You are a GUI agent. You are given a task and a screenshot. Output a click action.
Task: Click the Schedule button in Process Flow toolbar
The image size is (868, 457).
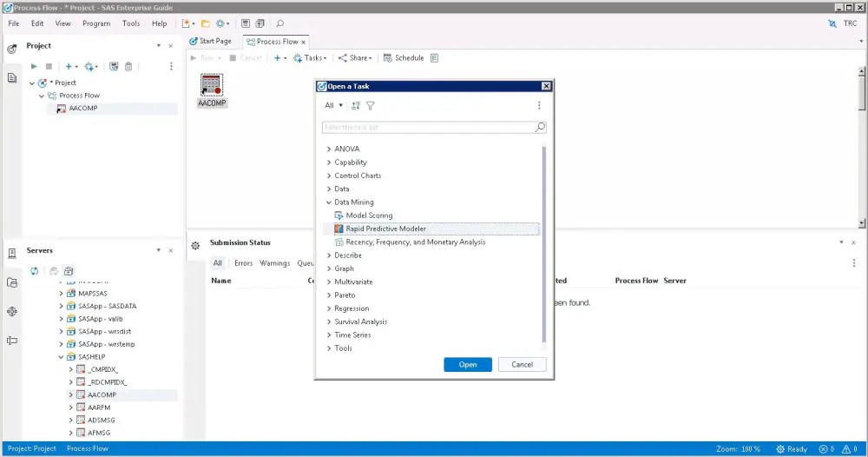click(404, 57)
